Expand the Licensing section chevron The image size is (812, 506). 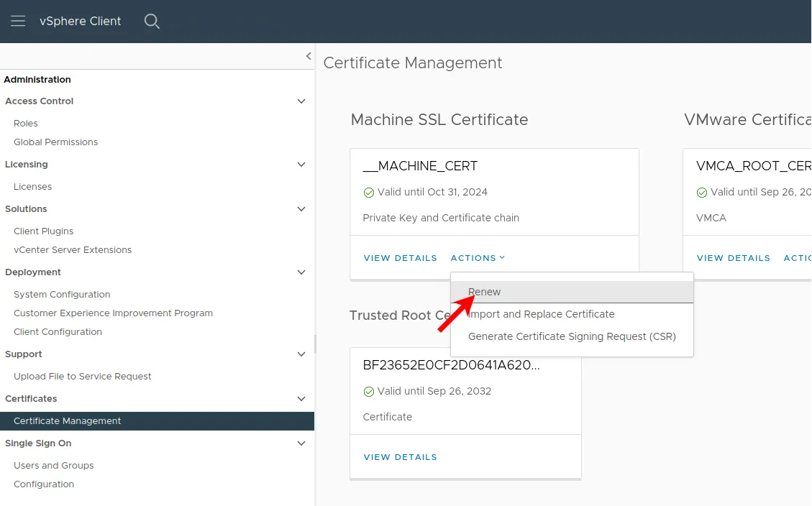pos(301,164)
